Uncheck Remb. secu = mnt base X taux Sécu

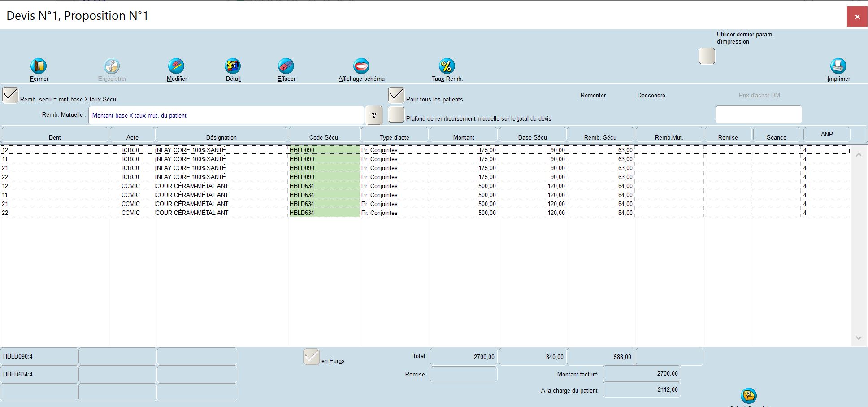click(x=10, y=95)
